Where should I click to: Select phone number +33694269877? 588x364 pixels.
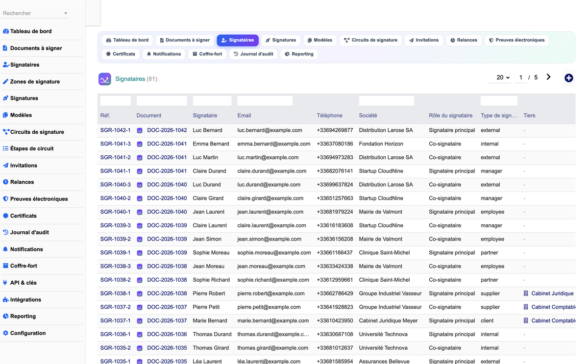click(335, 130)
